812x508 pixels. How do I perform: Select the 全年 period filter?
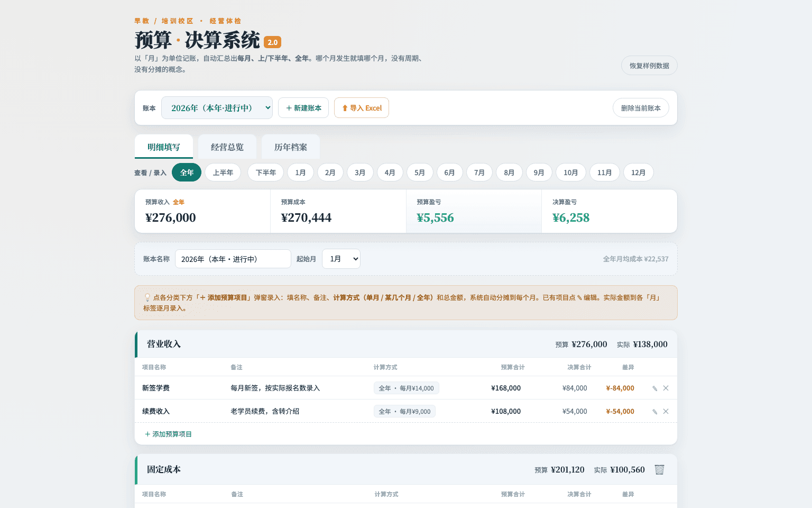tap(187, 173)
